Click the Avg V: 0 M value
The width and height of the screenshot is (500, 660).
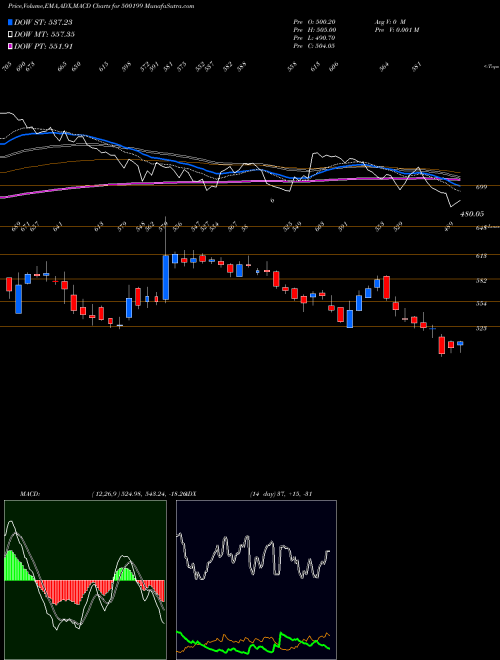coord(389,22)
